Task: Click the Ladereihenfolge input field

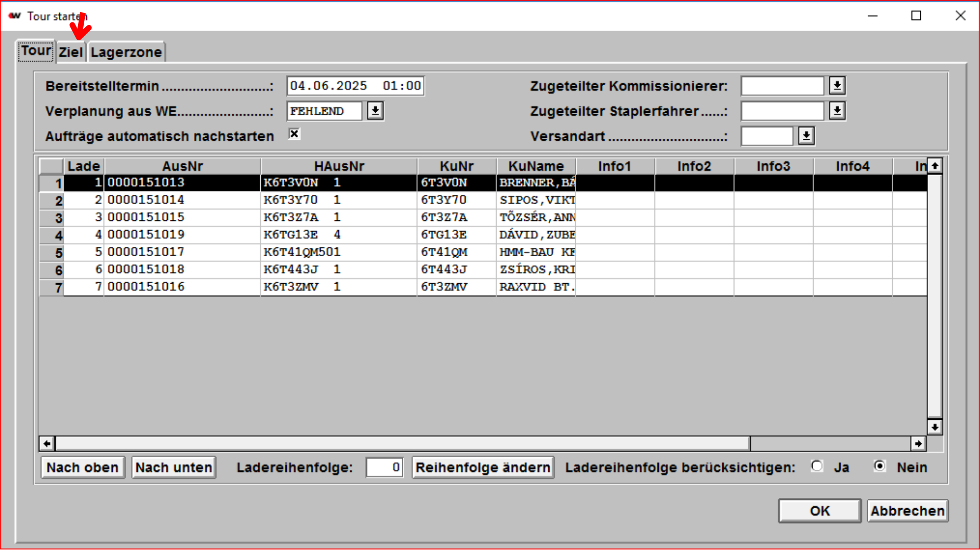Action: click(x=384, y=467)
